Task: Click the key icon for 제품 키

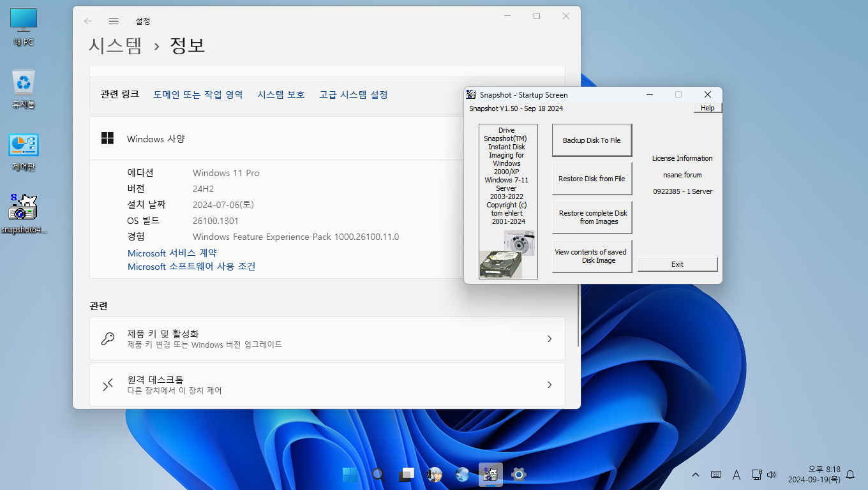Action: pos(108,339)
